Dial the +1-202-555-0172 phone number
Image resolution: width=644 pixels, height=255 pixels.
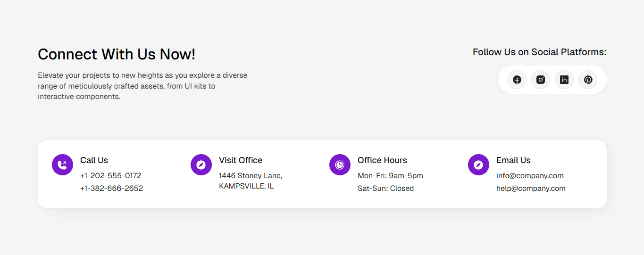pos(111,176)
